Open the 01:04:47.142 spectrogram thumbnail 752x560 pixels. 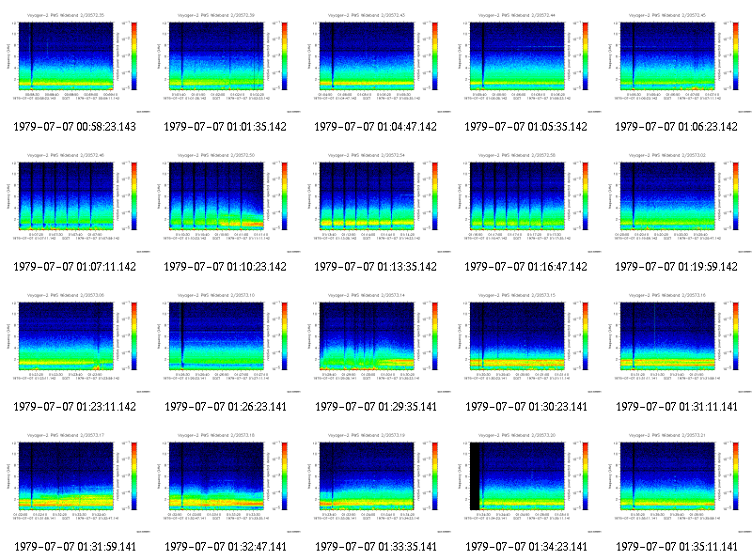[x=376, y=61]
